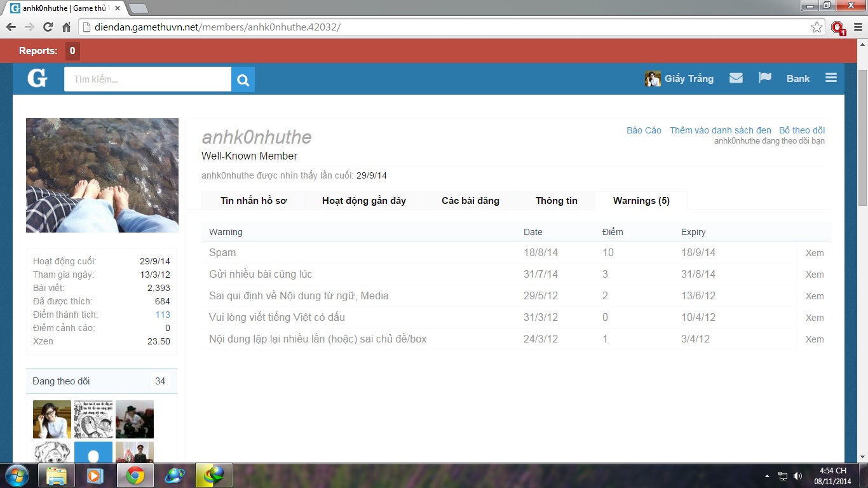Open the first followed member avatar
The height and width of the screenshot is (488, 868).
[52, 419]
